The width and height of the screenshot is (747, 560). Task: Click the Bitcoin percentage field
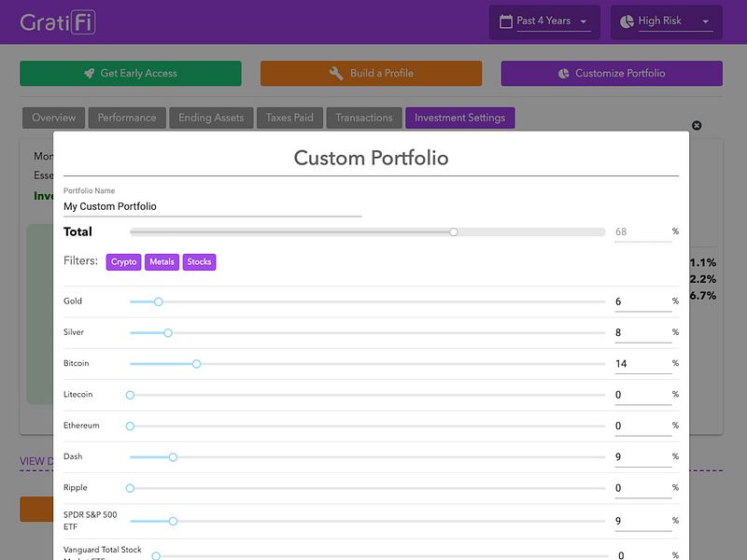pyautogui.click(x=643, y=364)
